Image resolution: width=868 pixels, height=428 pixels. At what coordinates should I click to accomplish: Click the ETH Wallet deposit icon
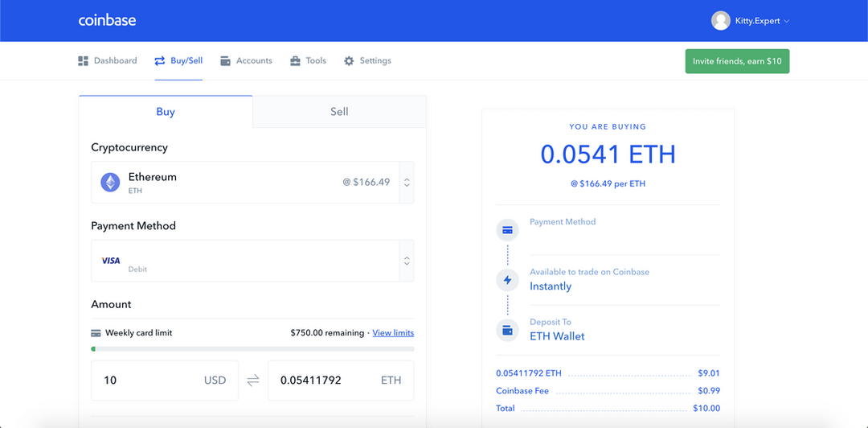click(507, 330)
